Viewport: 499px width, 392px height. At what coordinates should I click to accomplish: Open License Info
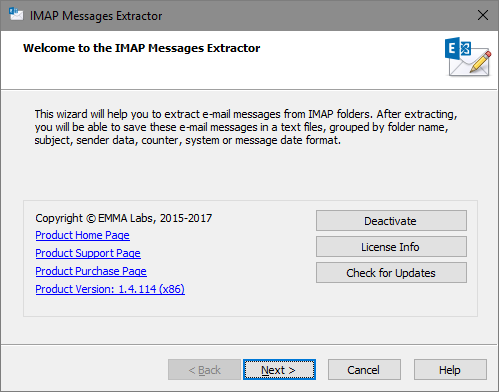(391, 247)
